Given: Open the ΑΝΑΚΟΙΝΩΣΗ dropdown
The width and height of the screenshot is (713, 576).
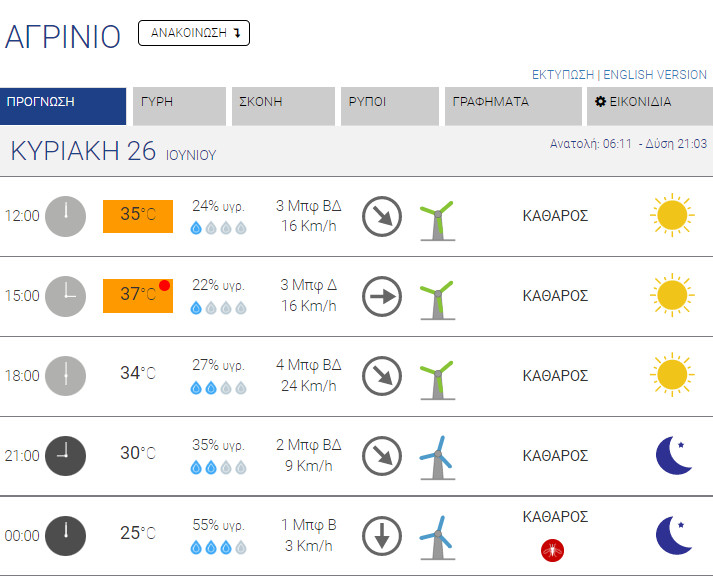Looking at the screenshot, I should tap(194, 33).
